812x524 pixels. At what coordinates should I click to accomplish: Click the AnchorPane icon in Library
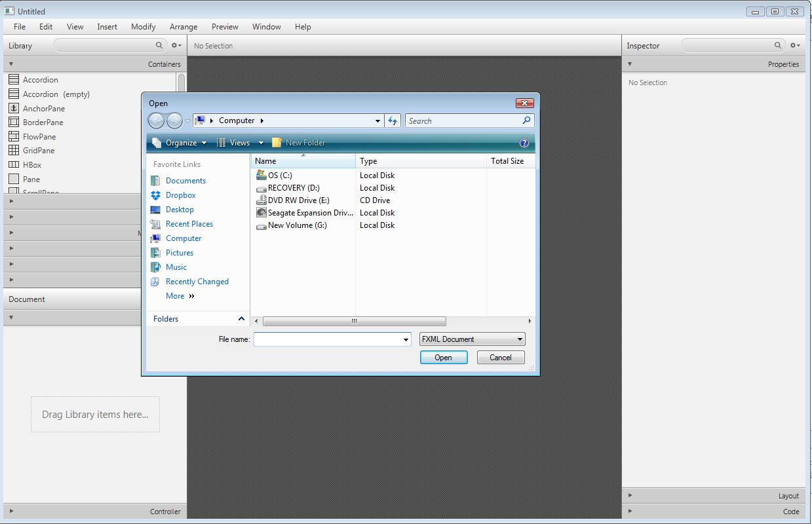click(13, 108)
